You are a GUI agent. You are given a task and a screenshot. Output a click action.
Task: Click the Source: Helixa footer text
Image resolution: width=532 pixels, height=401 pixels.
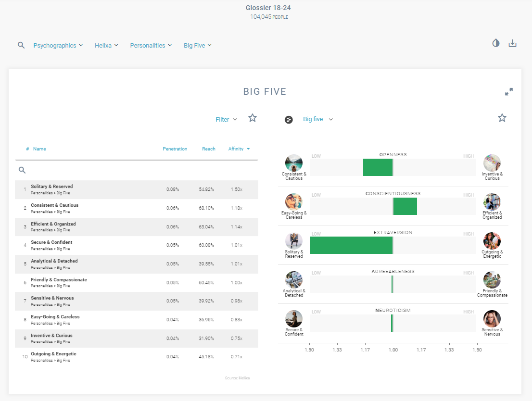coord(237,378)
